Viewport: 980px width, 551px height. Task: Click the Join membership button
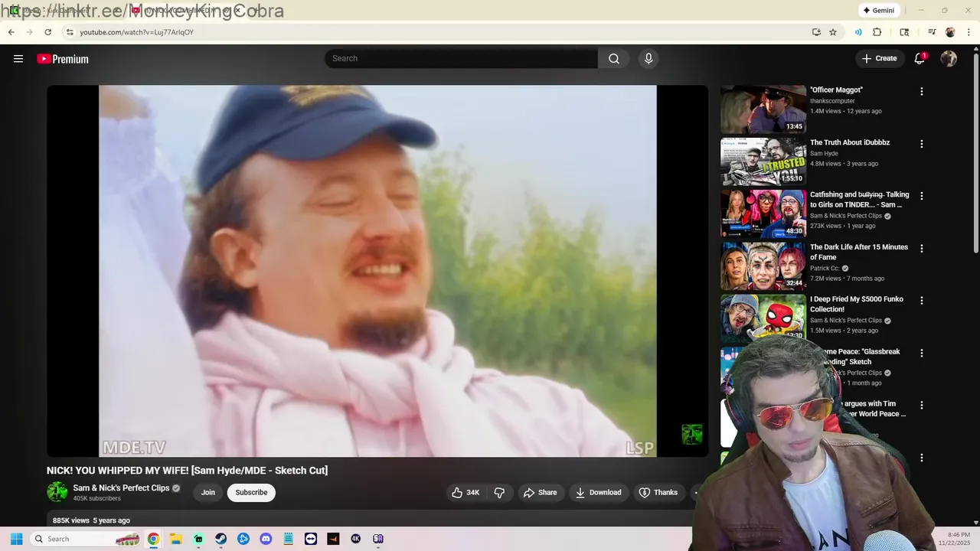(x=208, y=492)
